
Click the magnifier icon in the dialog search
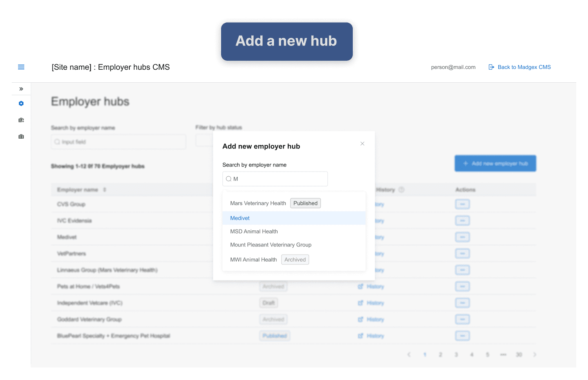229,179
